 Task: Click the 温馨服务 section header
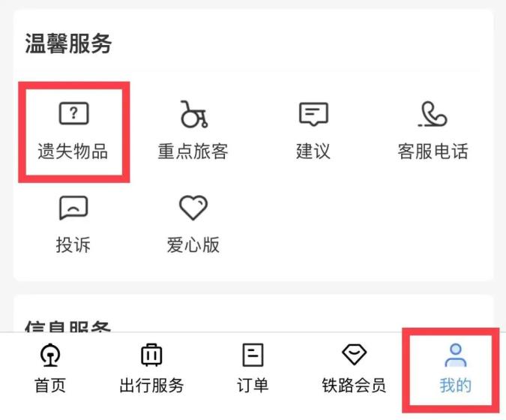click(x=68, y=43)
